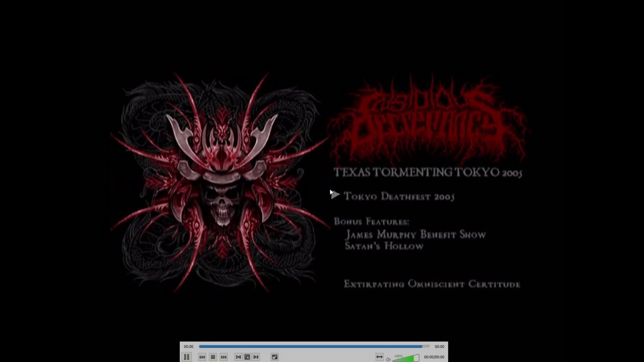This screenshot has width=644, height=362.
Task: Click the 00:00/00:00 time counter
Action: [x=434, y=357]
